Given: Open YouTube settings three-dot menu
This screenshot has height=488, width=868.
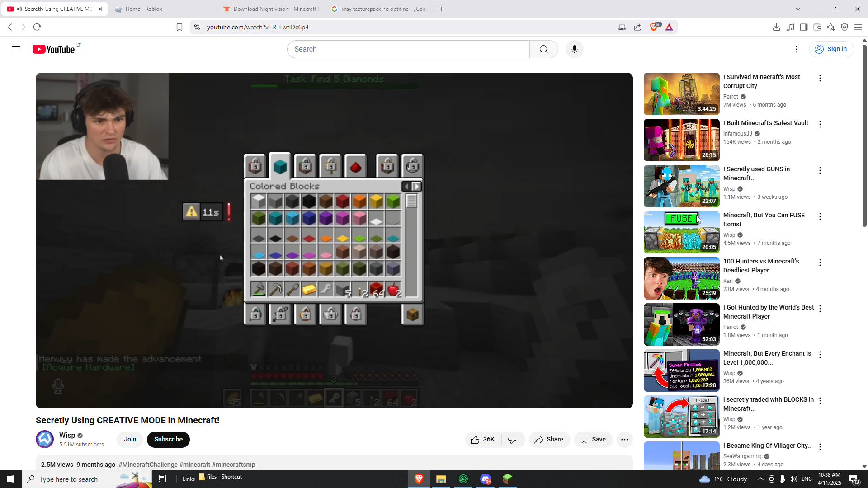Looking at the screenshot, I should (797, 49).
